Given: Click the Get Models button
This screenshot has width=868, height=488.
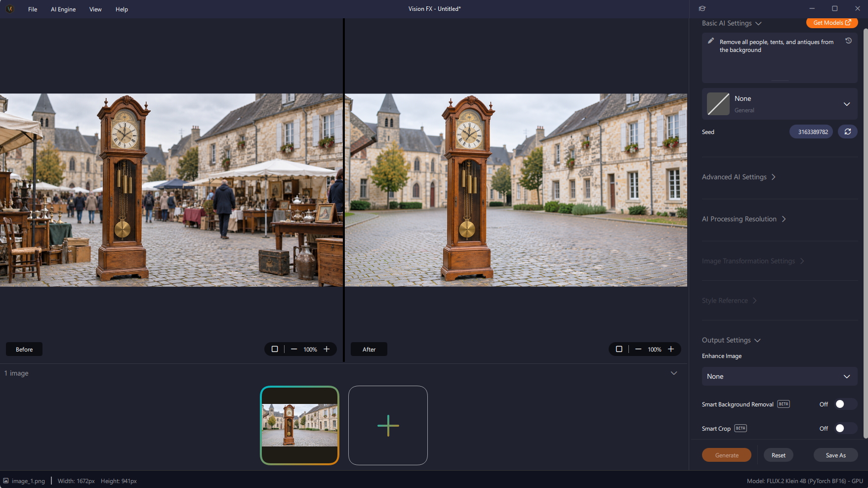Looking at the screenshot, I should [x=832, y=23].
